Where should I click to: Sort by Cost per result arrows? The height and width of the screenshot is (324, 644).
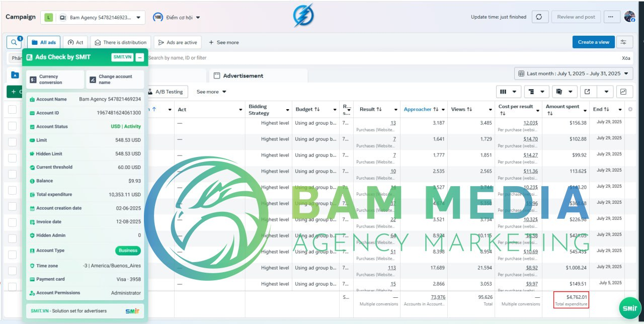click(502, 114)
